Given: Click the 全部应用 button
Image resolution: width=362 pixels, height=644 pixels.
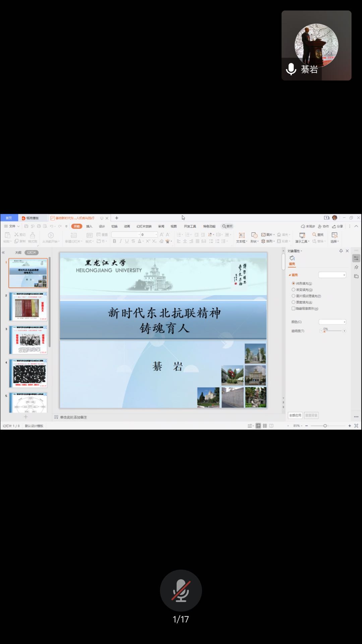Looking at the screenshot, I should [x=295, y=415].
